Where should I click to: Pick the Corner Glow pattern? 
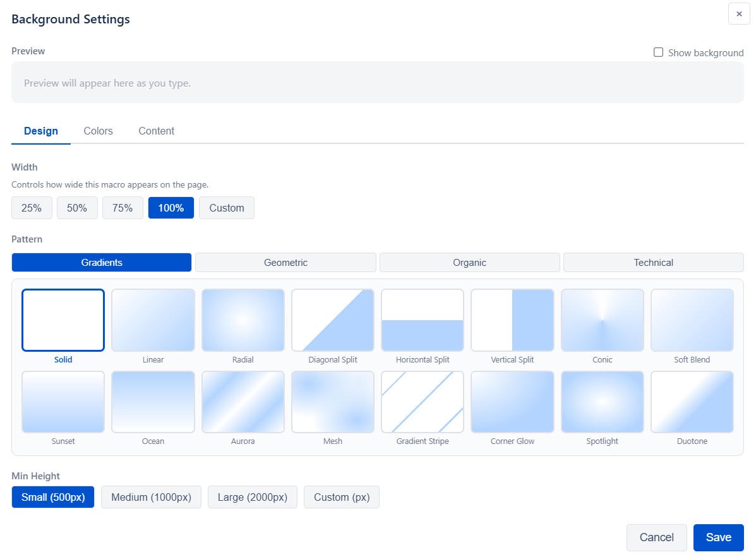point(512,402)
